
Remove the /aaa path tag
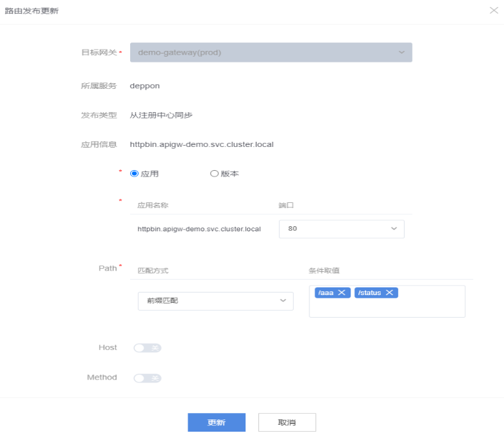[342, 293]
